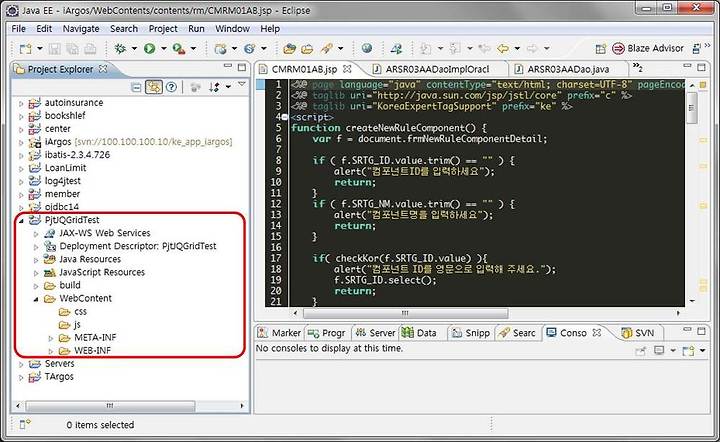This screenshot has height=442, width=720.
Task: Launch the Debug bug icon
Action: click(120, 48)
